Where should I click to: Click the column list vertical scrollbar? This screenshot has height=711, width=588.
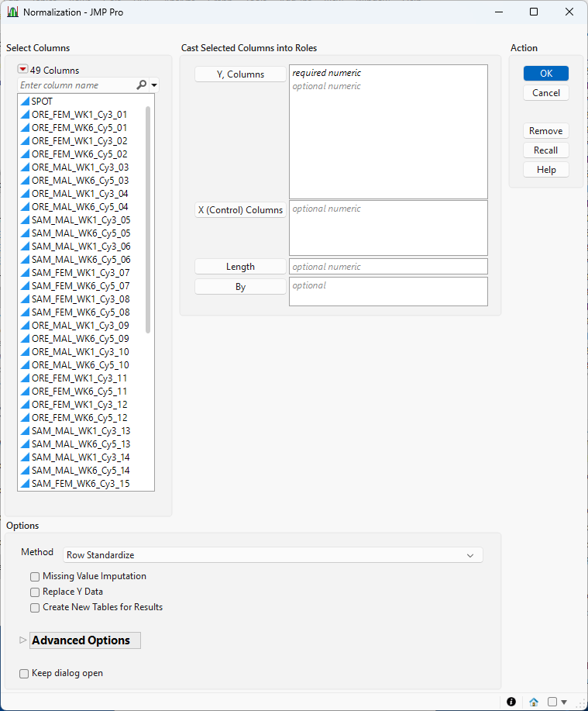(148, 220)
